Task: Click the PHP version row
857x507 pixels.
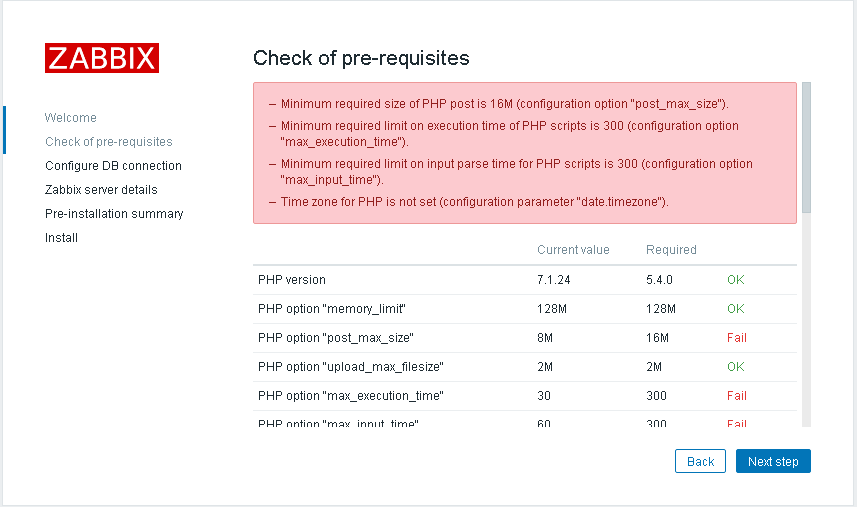Action: tap(525, 280)
